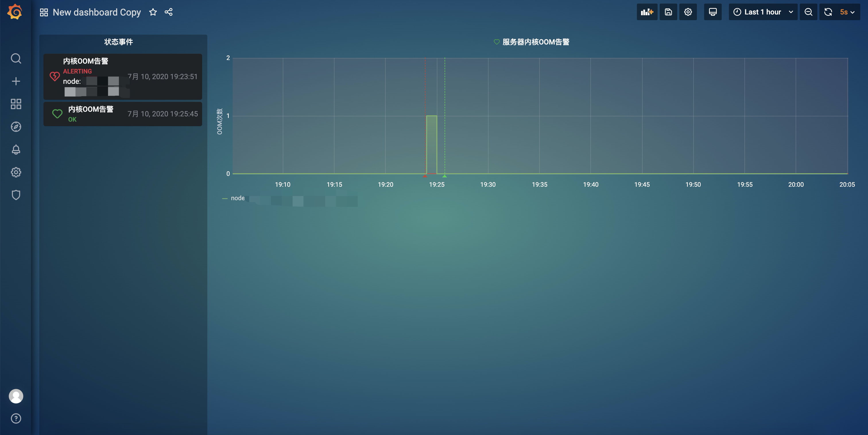Save the dashboard using the disk icon
Viewport: 868px width, 435px height.
click(x=668, y=12)
